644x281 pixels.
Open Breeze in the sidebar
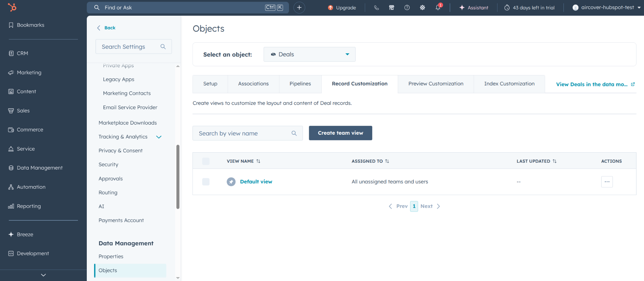21,235
